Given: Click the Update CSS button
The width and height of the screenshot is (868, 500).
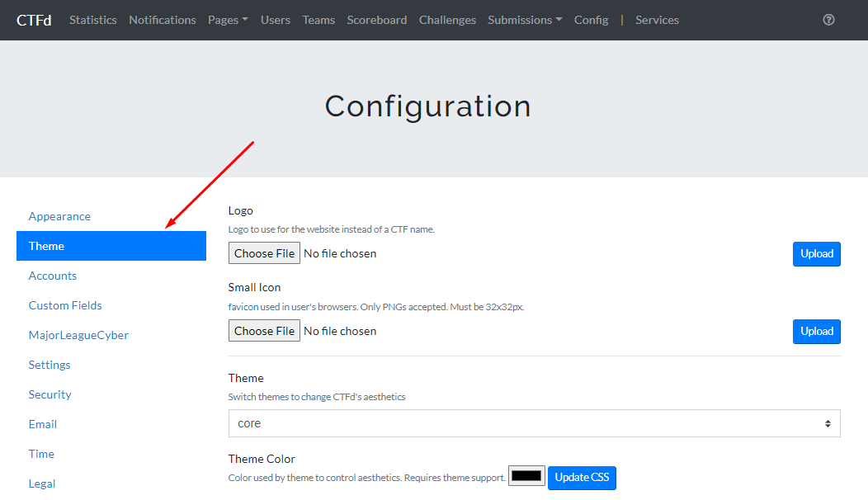Looking at the screenshot, I should pyautogui.click(x=582, y=477).
